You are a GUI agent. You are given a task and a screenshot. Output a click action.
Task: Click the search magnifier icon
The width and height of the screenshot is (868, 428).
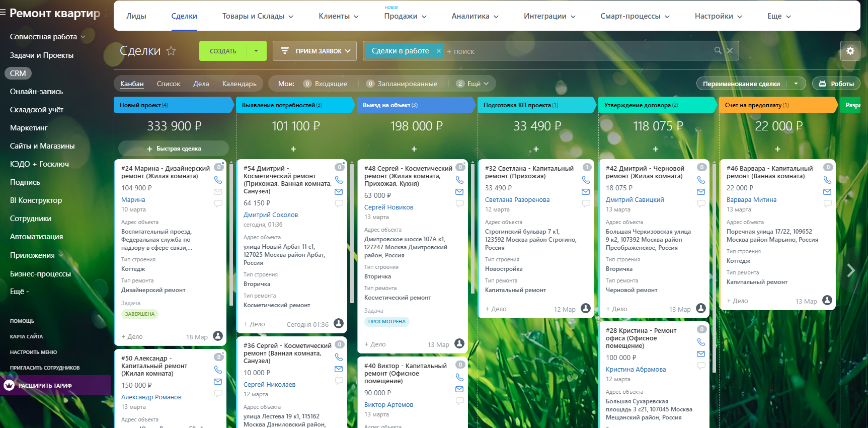tap(718, 50)
